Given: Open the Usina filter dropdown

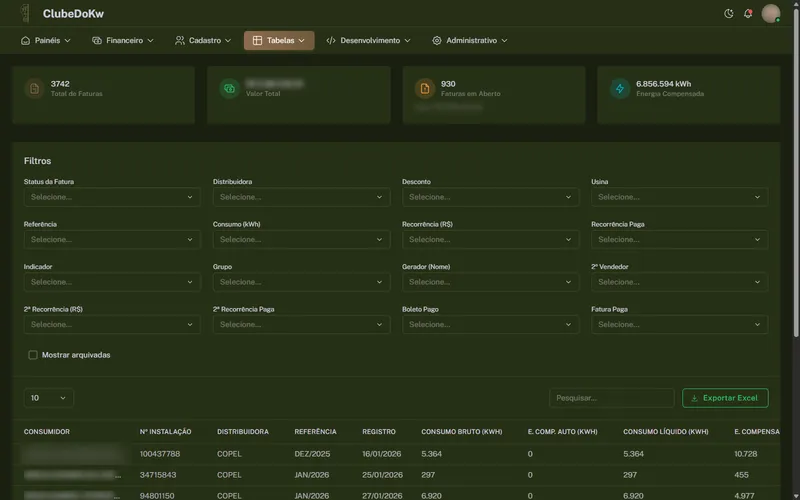Looking at the screenshot, I should coord(680,197).
